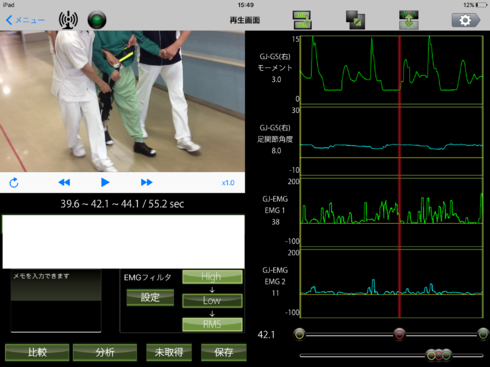The image size is (490, 367).
Task: Tap the wireless sensor antenna icon
Action: (x=68, y=20)
